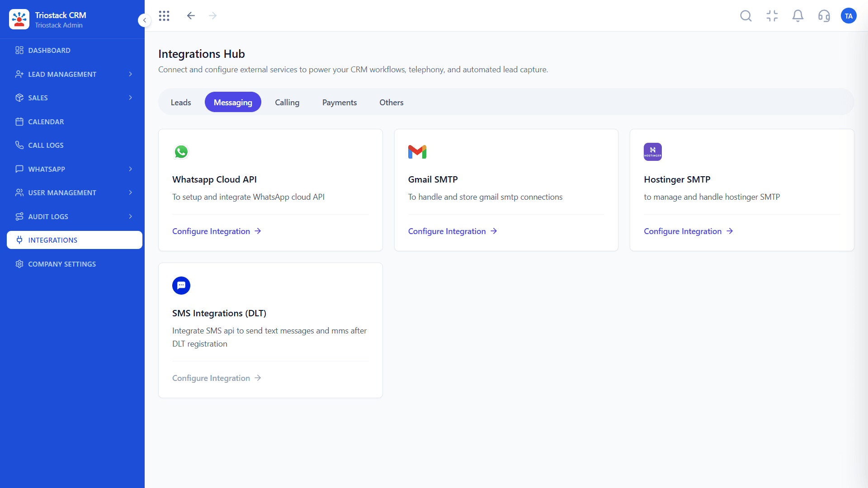Click the Company Settings gear icon

click(19, 264)
